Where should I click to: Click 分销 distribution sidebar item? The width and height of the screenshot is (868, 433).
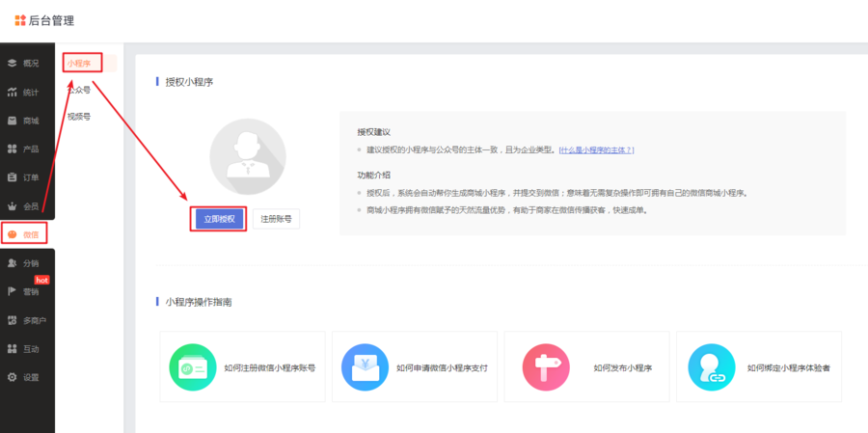26,263
